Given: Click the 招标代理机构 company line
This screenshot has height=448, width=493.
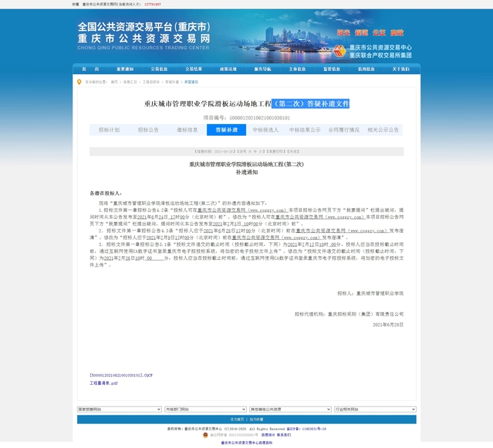Looking at the screenshot, I should (x=349, y=314).
